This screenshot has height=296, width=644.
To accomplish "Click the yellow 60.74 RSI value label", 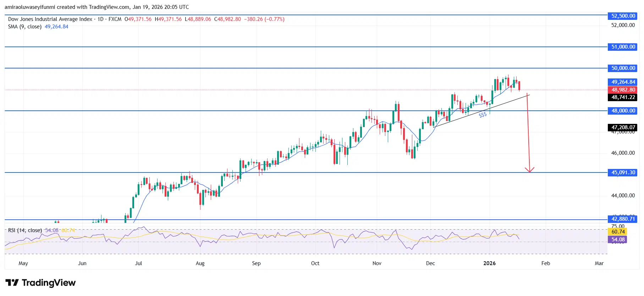I will (x=618, y=232).
